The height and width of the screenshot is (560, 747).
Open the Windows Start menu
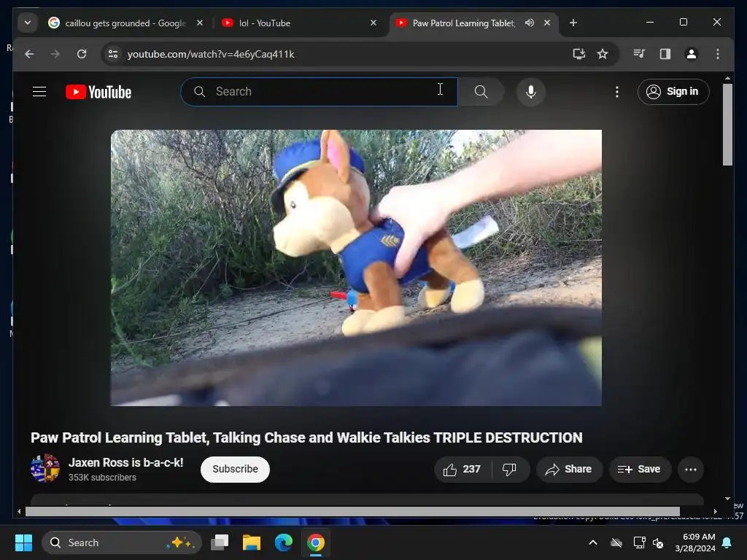tap(23, 542)
